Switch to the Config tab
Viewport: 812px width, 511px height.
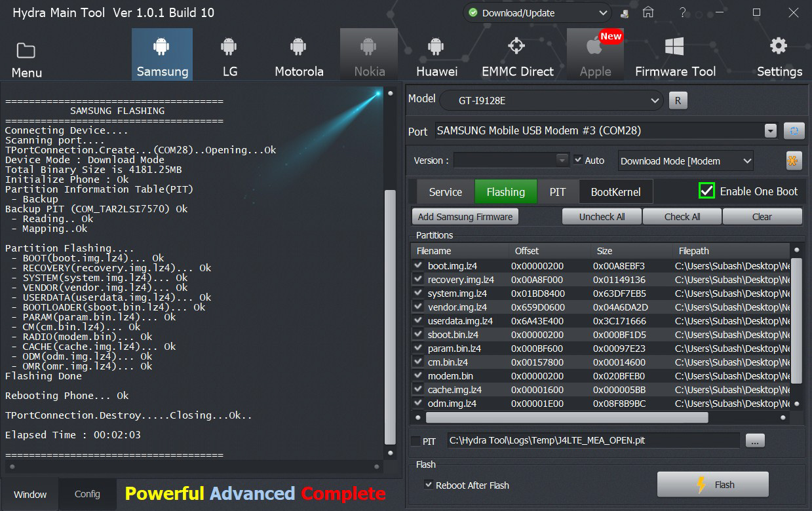click(87, 494)
